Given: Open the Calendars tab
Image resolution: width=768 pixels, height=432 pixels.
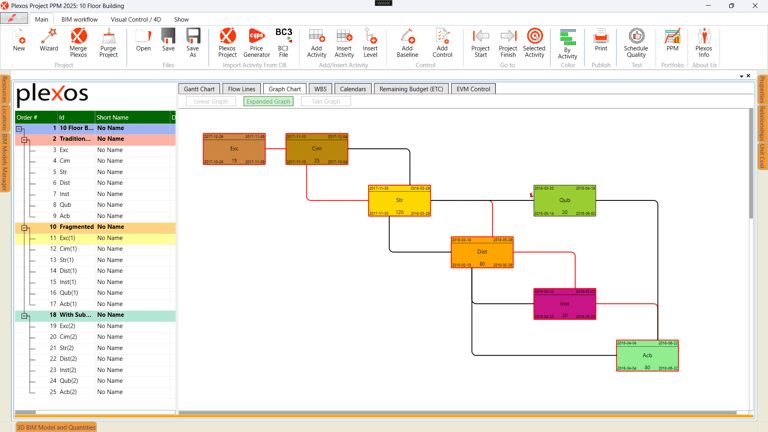Looking at the screenshot, I should [x=353, y=89].
